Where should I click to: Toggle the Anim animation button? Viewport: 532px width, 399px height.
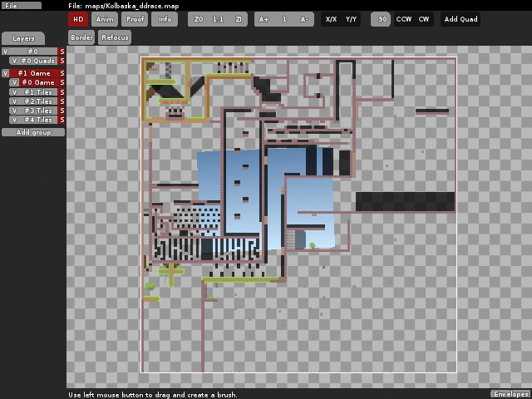click(105, 19)
